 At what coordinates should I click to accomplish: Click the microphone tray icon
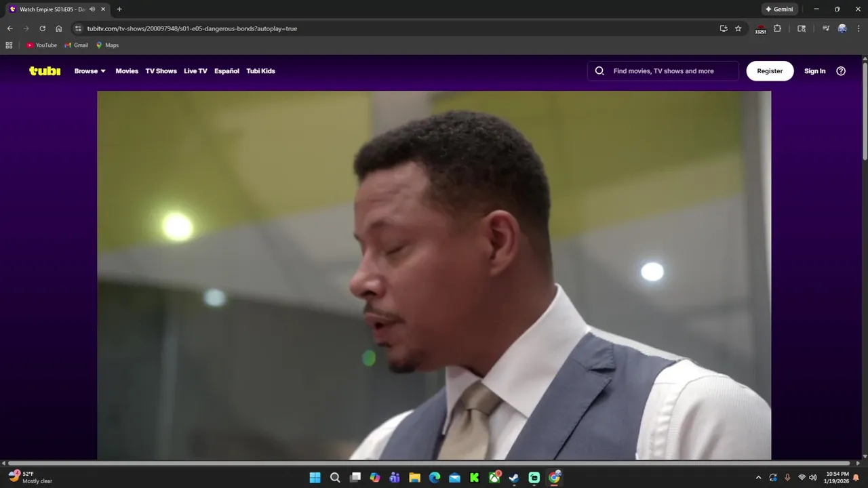(787, 477)
